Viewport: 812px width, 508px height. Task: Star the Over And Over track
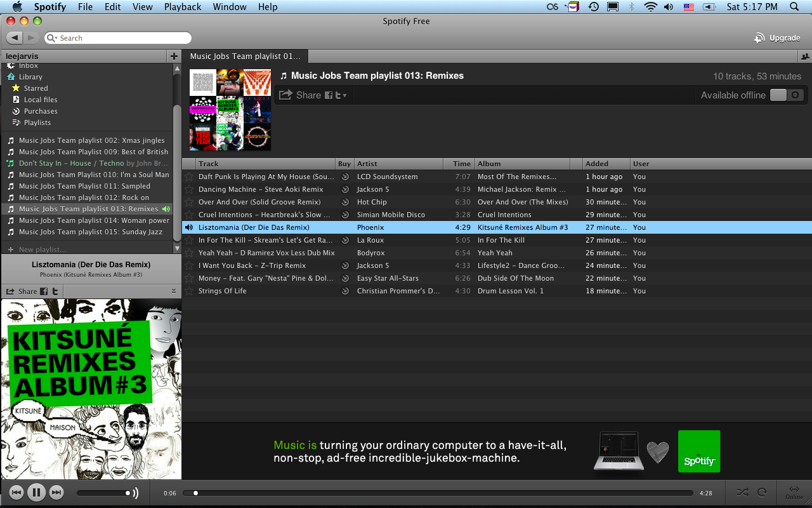coord(189,202)
